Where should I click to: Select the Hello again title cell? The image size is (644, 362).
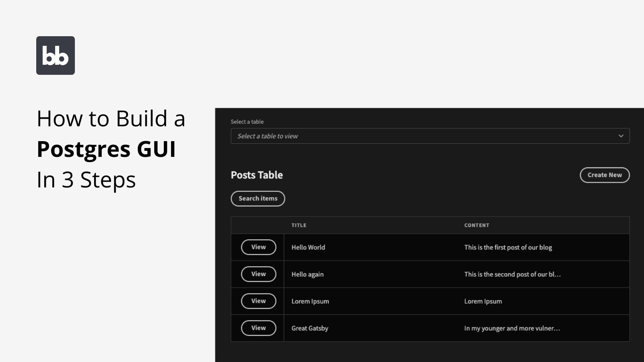click(x=308, y=274)
